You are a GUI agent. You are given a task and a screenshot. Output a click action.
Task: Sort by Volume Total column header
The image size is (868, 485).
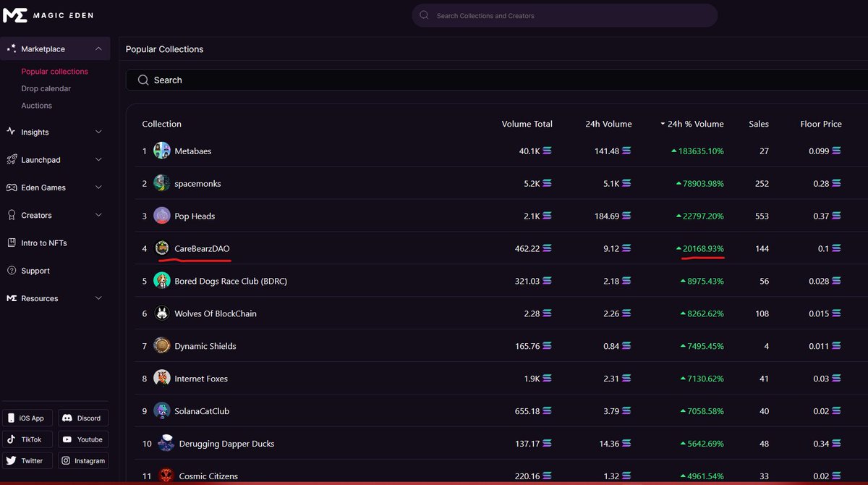coord(527,124)
